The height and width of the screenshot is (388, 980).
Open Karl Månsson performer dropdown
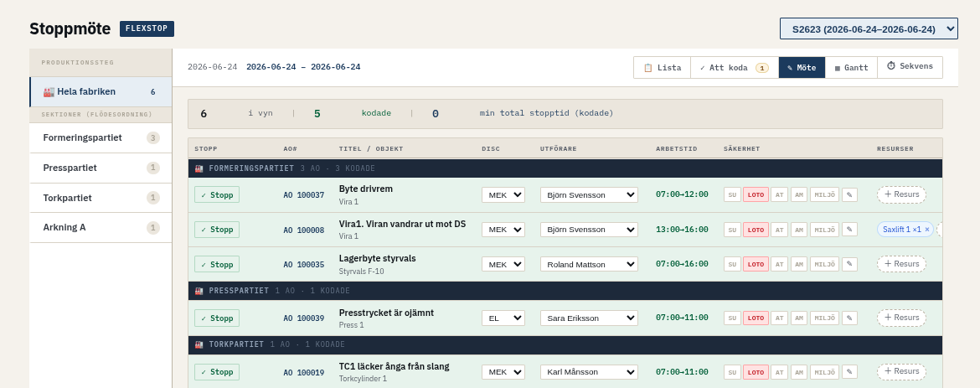click(x=590, y=372)
